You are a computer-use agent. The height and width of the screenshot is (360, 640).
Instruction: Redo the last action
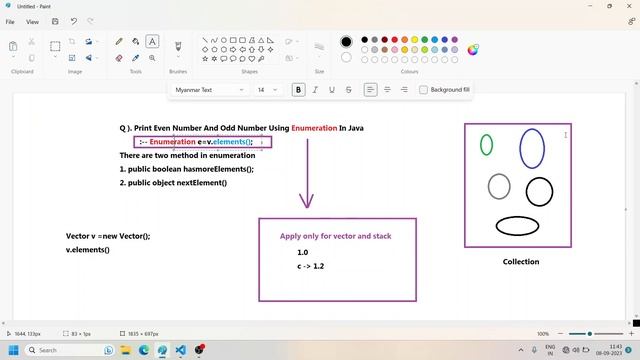[x=90, y=21]
